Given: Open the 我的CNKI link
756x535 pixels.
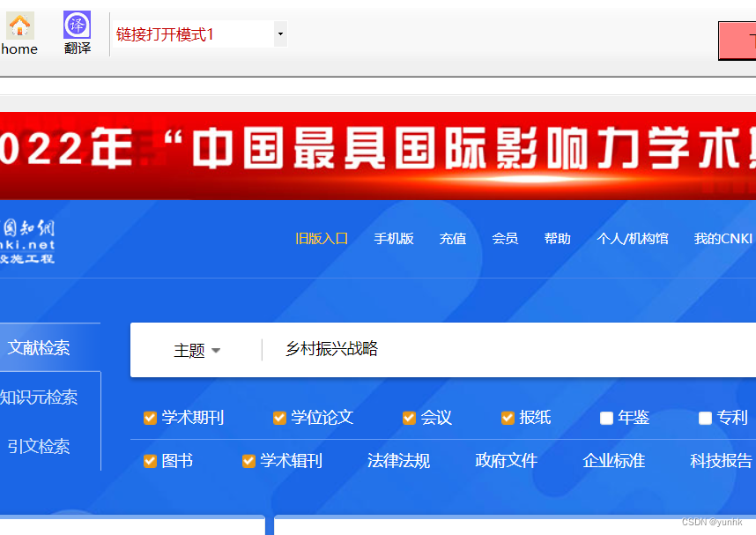Looking at the screenshot, I should pyautogui.click(x=723, y=239).
